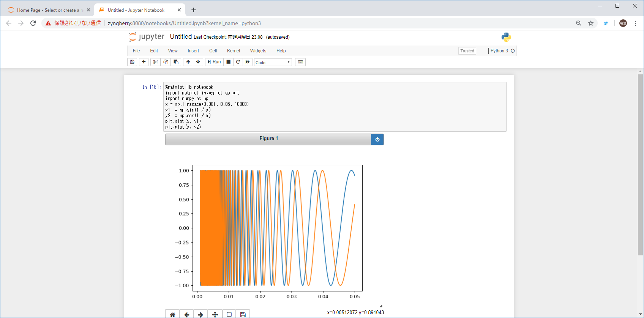Insert a new cell below with plus icon
Image resolution: width=644 pixels, height=318 pixels.
pyautogui.click(x=144, y=62)
